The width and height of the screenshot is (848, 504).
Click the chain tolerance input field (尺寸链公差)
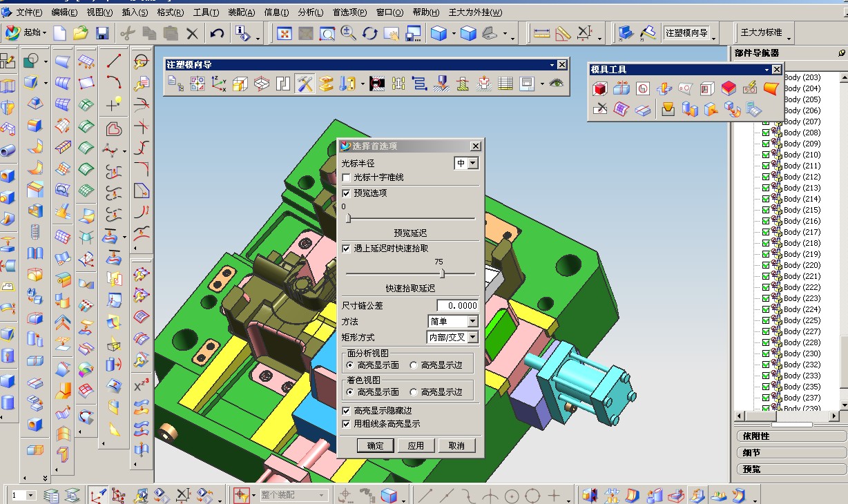[x=458, y=305]
